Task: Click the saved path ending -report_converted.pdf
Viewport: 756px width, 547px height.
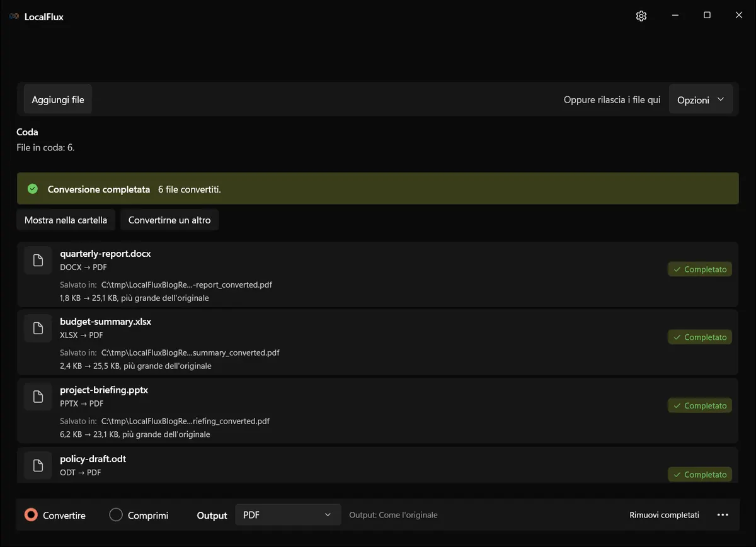Action: (186, 285)
